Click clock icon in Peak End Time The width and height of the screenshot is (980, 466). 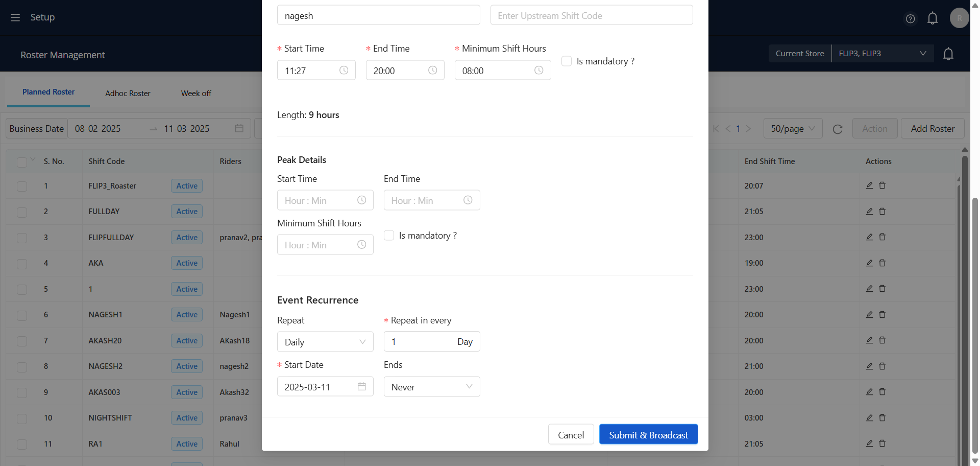coord(468,200)
